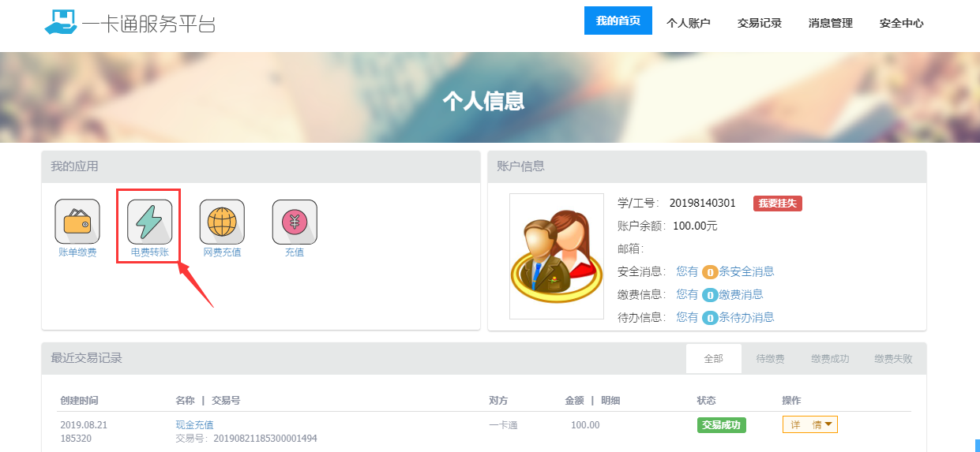This screenshot has width=980, height=452.
Task: Click the 最近交易记录 header
Action: point(86,358)
